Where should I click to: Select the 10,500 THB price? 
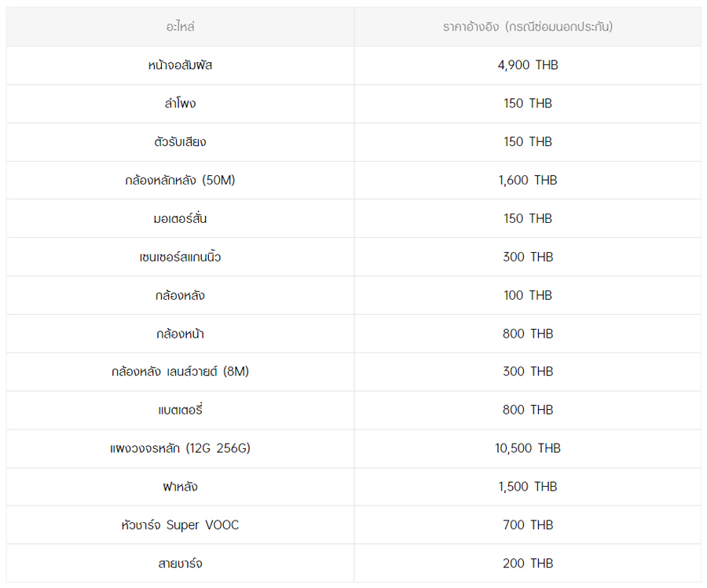(x=527, y=448)
